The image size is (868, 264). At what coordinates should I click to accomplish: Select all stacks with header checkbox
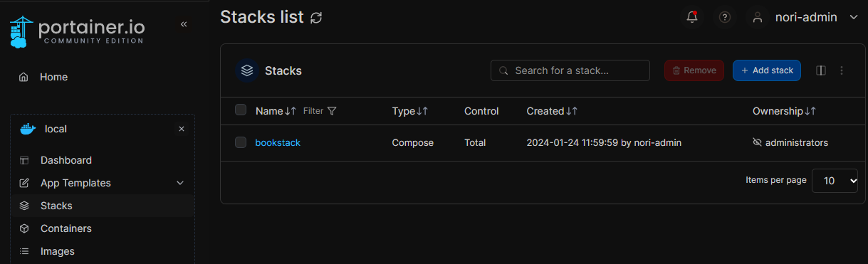tap(241, 110)
